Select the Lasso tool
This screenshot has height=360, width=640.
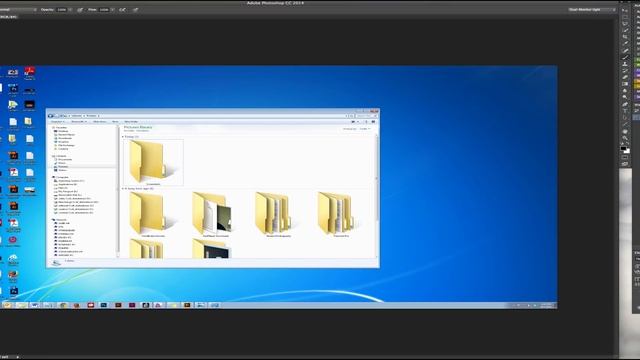coord(625,23)
